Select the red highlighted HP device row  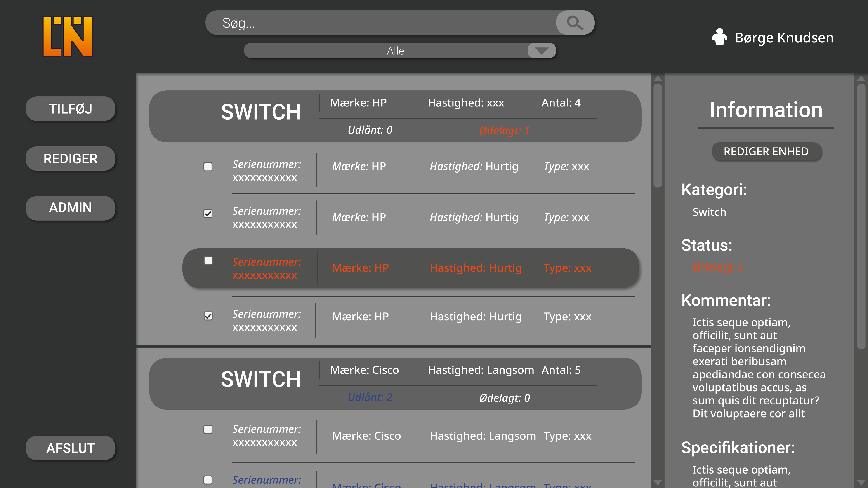[411, 268]
